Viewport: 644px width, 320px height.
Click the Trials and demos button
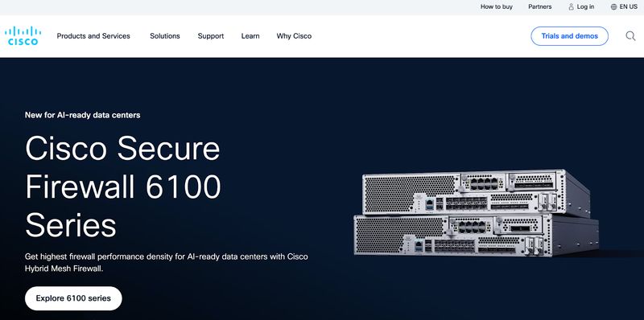pos(569,36)
